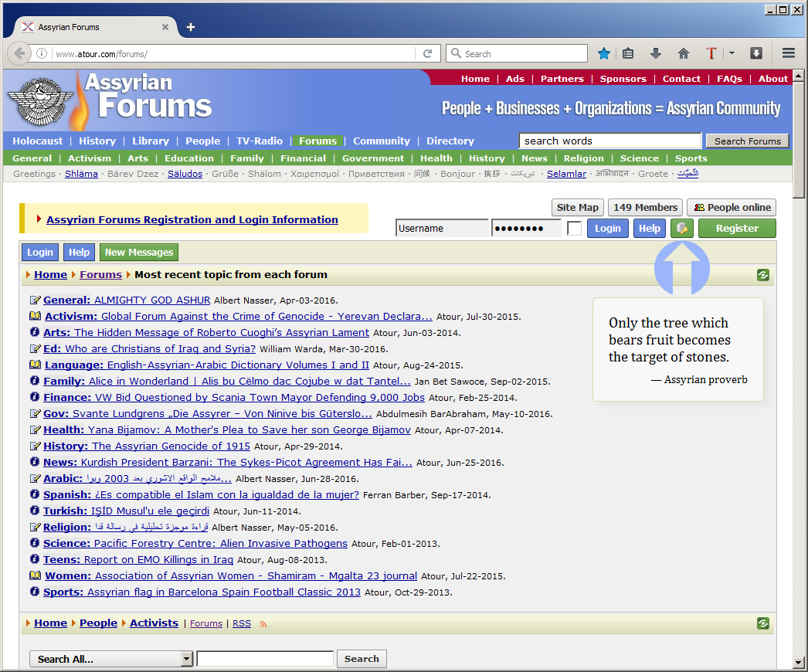Open the Site Map button

577,208
